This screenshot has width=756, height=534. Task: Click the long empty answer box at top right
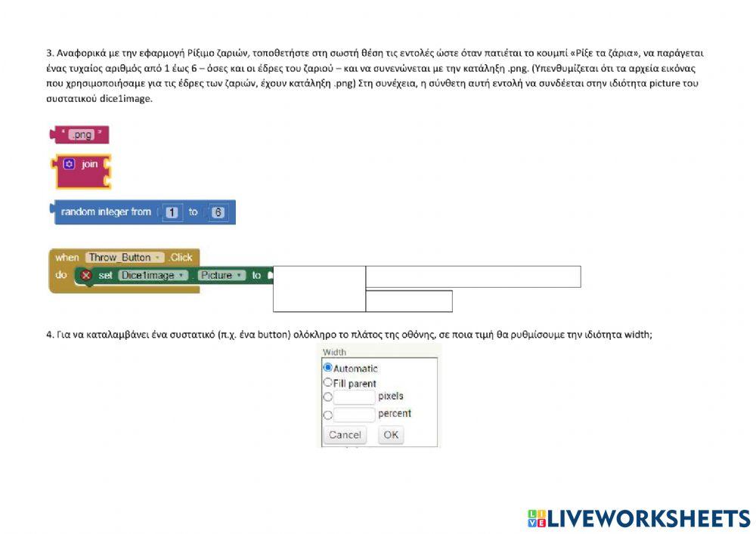tap(472, 276)
